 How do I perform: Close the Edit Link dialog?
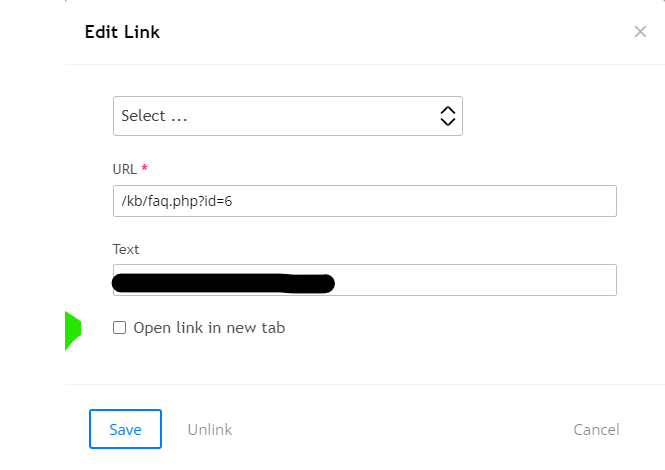pyautogui.click(x=640, y=32)
